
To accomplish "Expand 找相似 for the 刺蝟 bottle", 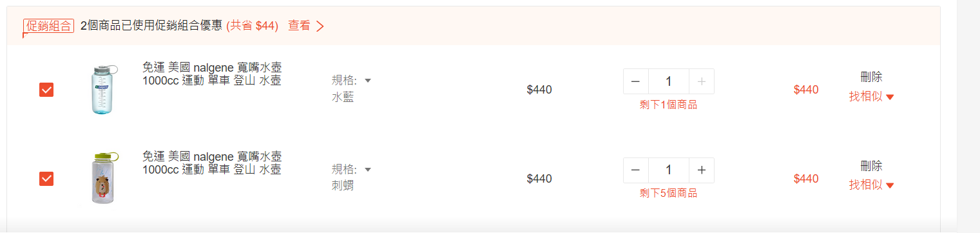I will (871, 185).
